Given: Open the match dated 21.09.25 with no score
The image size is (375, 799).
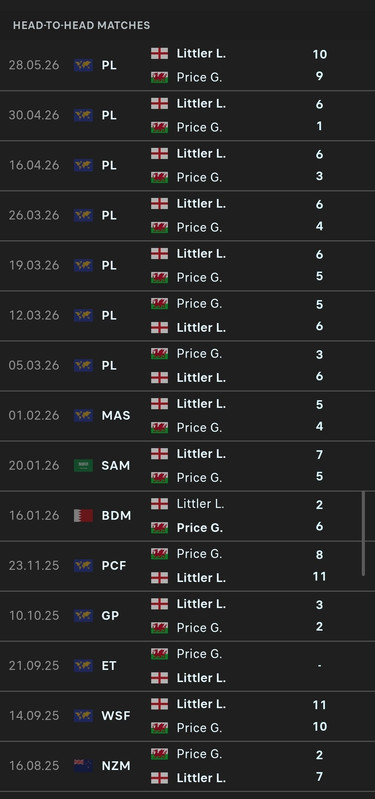Looking at the screenshot, I should coord(188,666).
